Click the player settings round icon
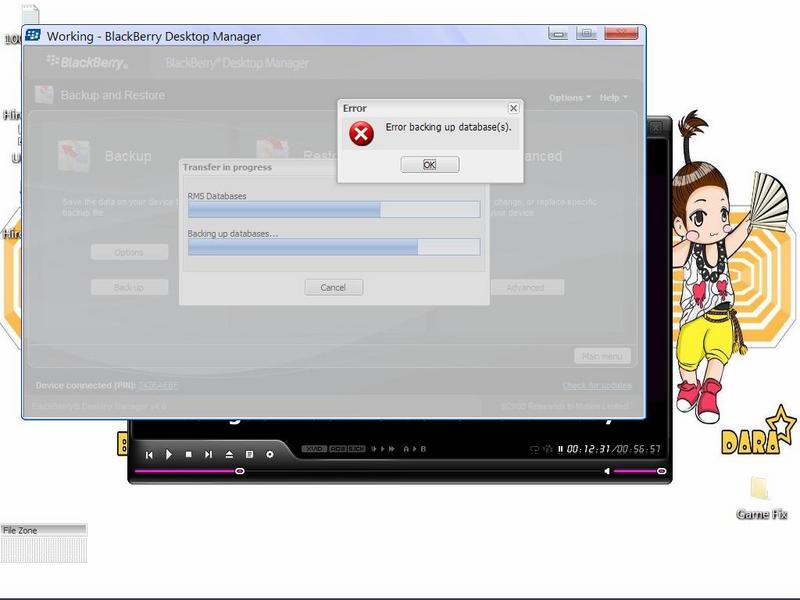Viewport: 800px width, 600px height. [269, 454]
